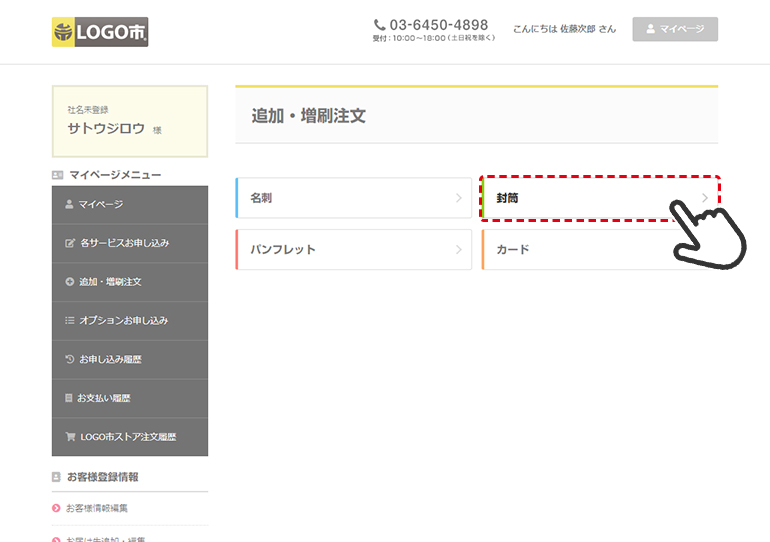The height and width of the screenshot is (542, 770).
Task: Click the pink arrow icon beside お客様情報編集
Action: click(x=56, y=508)
